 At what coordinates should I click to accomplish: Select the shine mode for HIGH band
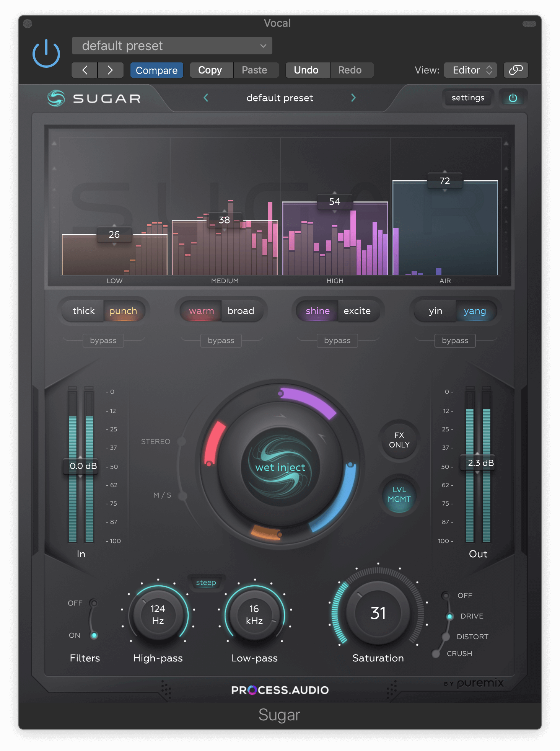point(318,311)
